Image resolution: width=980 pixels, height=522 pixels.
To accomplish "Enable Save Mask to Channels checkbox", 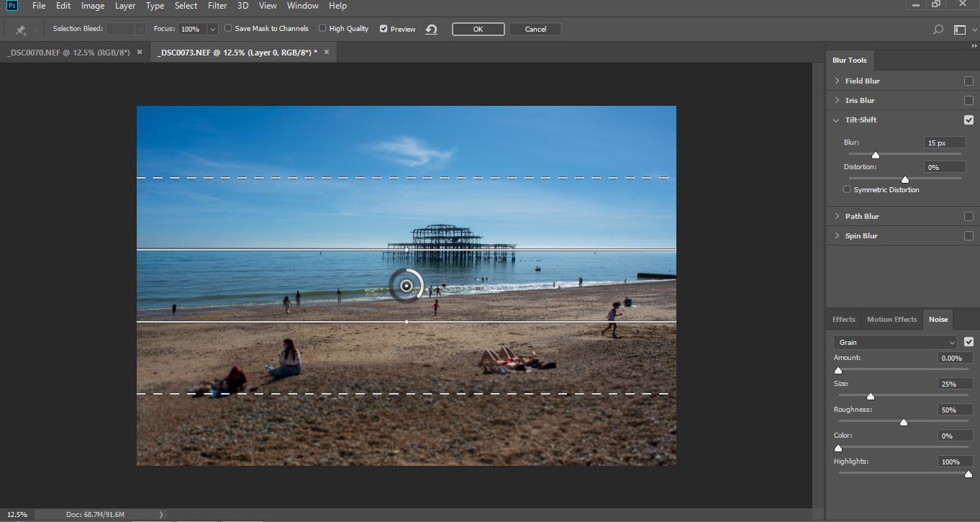I will click(x=228, y=29).
